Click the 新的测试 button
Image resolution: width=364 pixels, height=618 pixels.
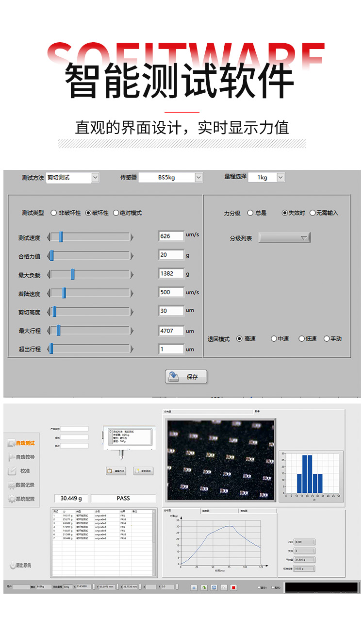click(x=143, y=471)
